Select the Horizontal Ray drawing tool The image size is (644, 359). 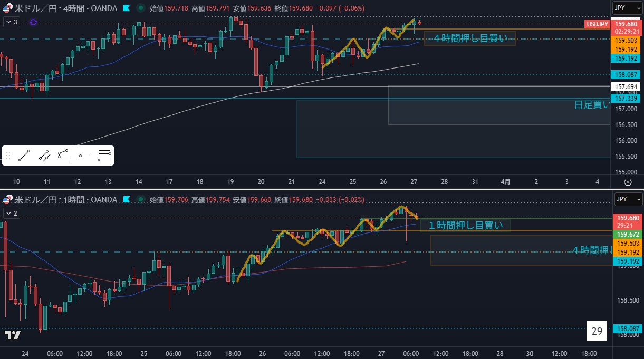[84, 156]
